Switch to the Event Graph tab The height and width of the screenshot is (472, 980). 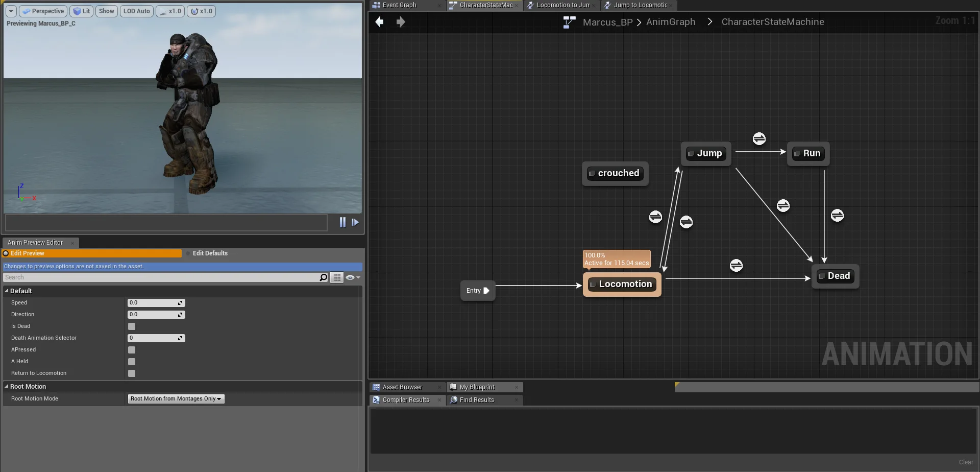(x=400, y=5)
